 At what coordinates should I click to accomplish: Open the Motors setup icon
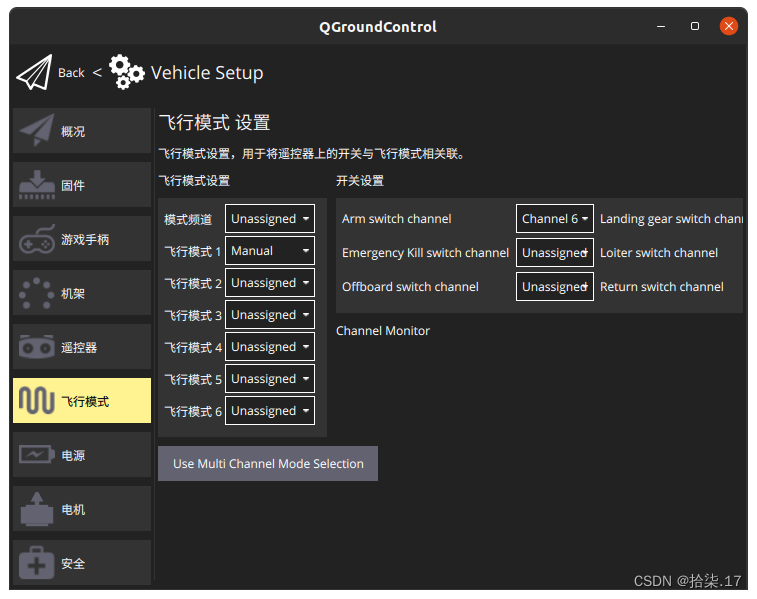[37, 509]
